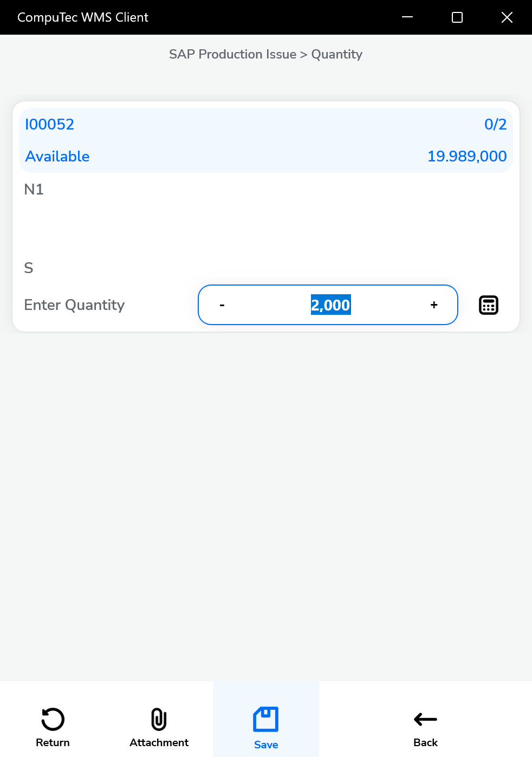Click the Attachment button label

pos(158,743)
